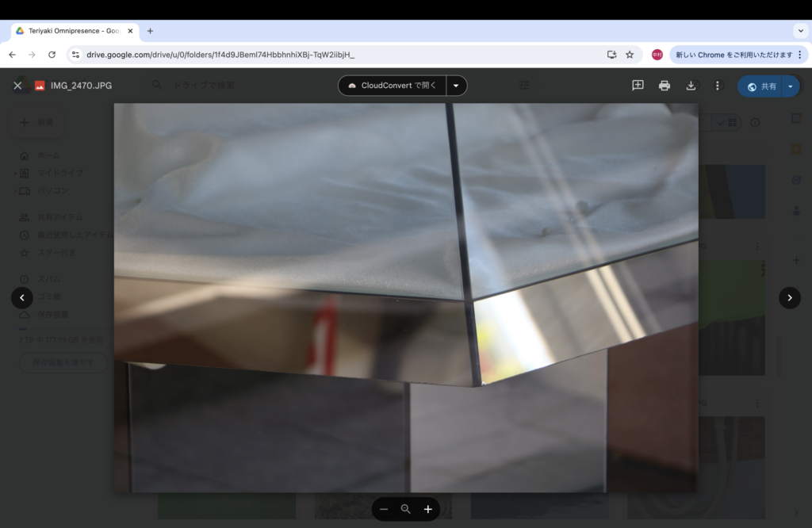Go to the next image
Viewport: 812px width, 528px height.
790,297
